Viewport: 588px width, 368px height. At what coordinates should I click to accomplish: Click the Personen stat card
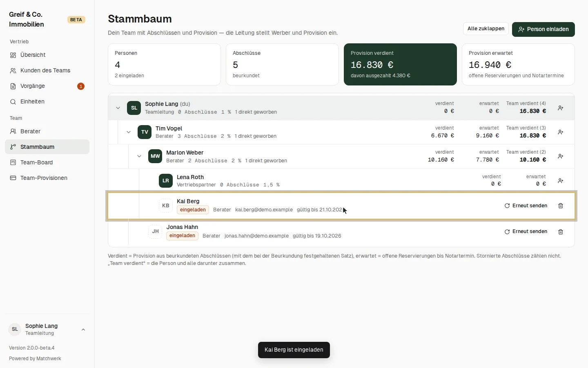[x=164, y=65]
